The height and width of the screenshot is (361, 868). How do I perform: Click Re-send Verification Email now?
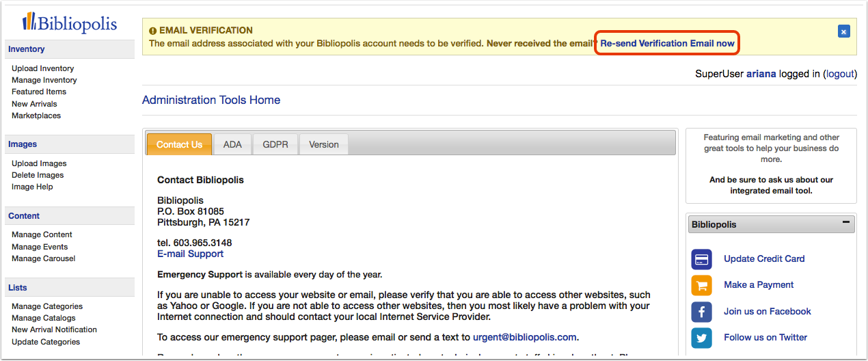pos(667,43)
